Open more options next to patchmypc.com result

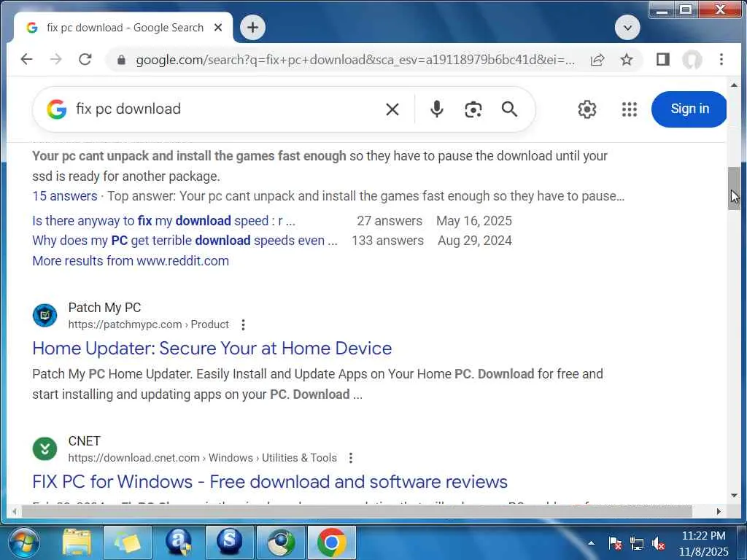point(243,324)
